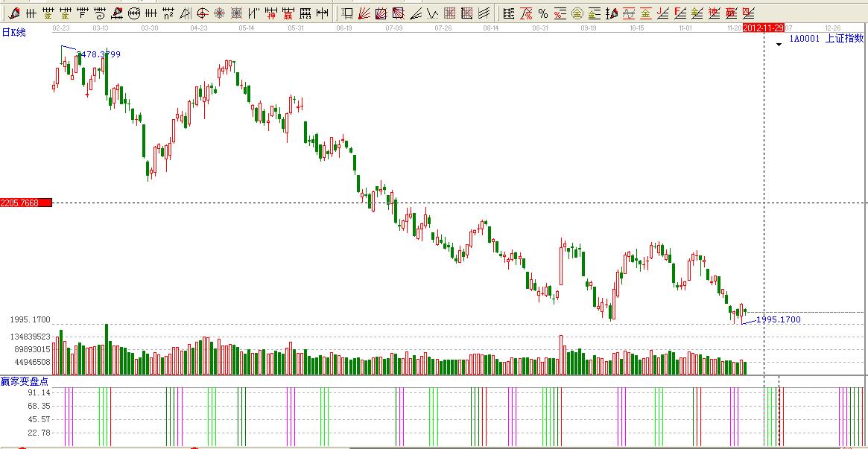Select the red pencil drawing tool
The height and width of the screenshot is (449, 868).
13,13
